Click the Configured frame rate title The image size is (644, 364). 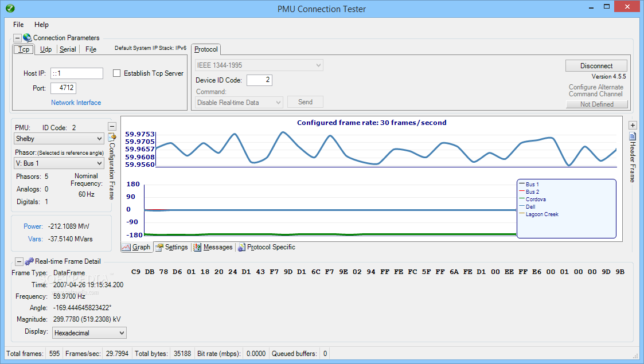372,123
